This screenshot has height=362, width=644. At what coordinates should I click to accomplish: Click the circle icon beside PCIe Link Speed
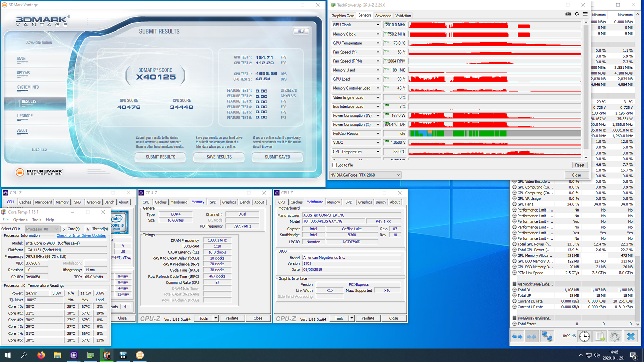514,273
